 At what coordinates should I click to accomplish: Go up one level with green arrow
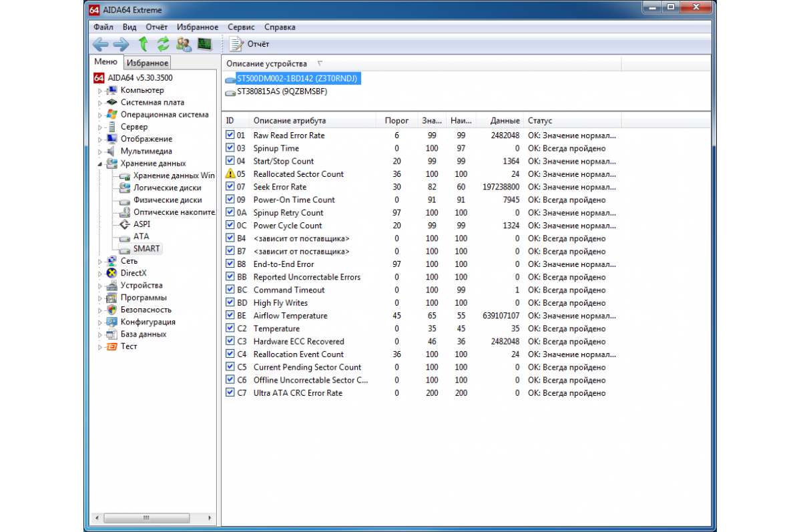point(143,45)
